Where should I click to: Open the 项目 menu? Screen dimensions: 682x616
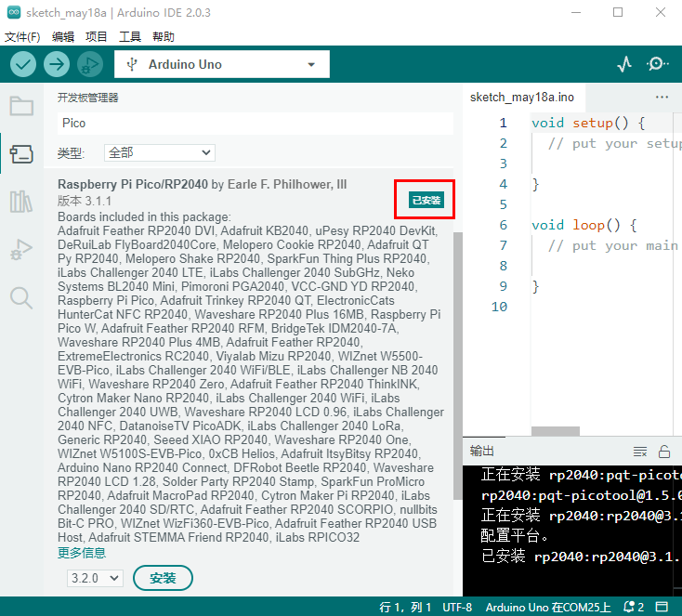96,36
